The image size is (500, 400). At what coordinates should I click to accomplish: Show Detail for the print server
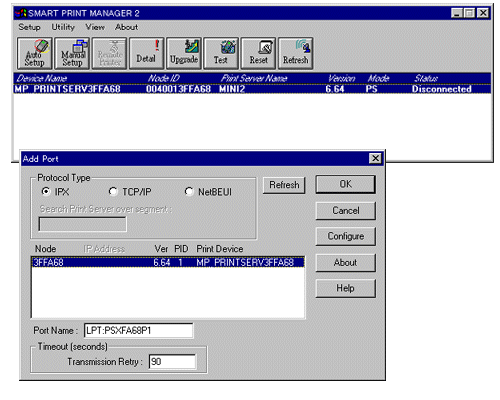pos(147,53)
